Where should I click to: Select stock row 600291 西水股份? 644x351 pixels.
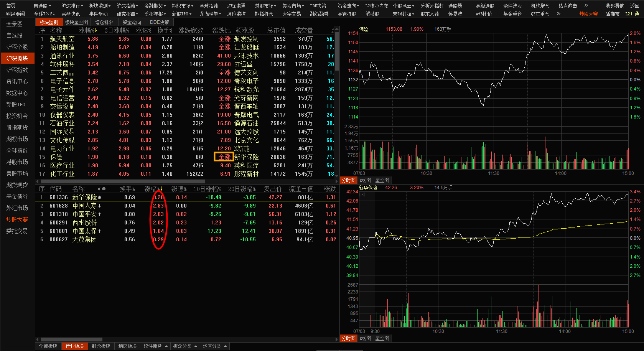click(x=187, y=222)
